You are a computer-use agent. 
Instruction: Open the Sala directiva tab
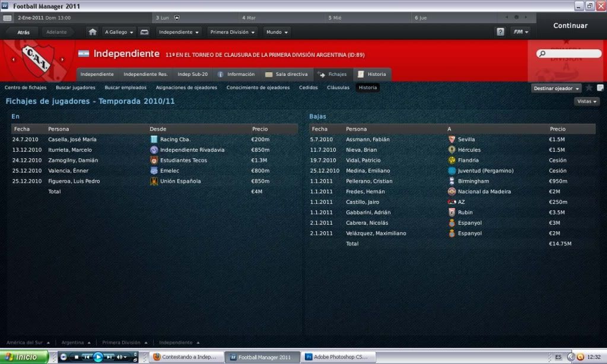[x=287, y=74]
